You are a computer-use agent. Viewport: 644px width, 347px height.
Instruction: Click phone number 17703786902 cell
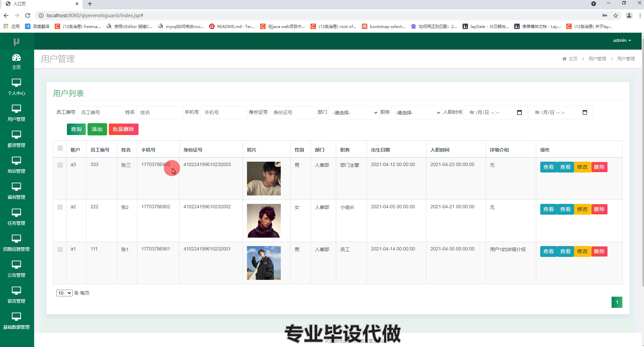(x=156, y=207)
